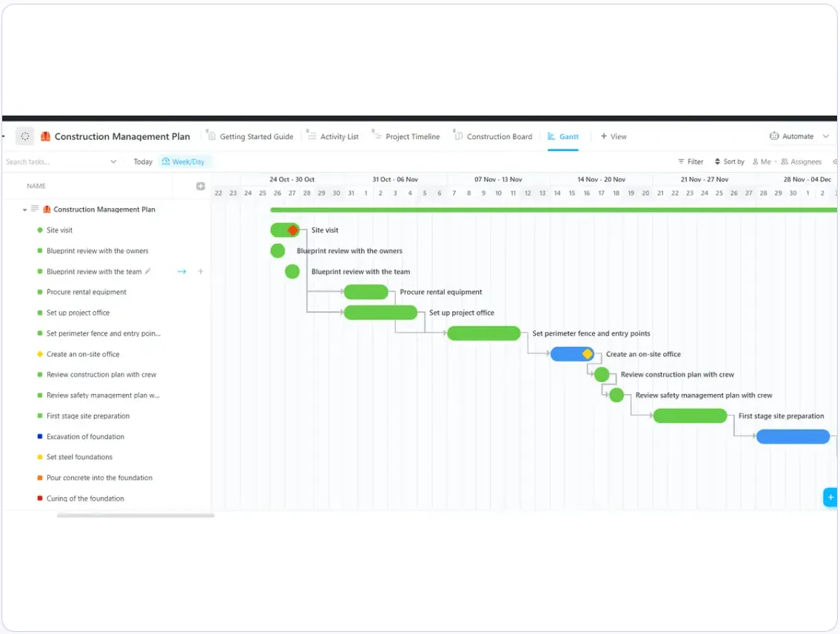
Task: Toggle the Me filter
Action: [762, 161]
